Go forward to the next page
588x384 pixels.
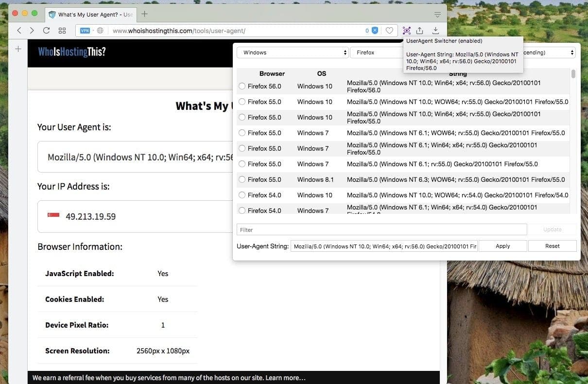pyautogui.click(x=32, y=31)
